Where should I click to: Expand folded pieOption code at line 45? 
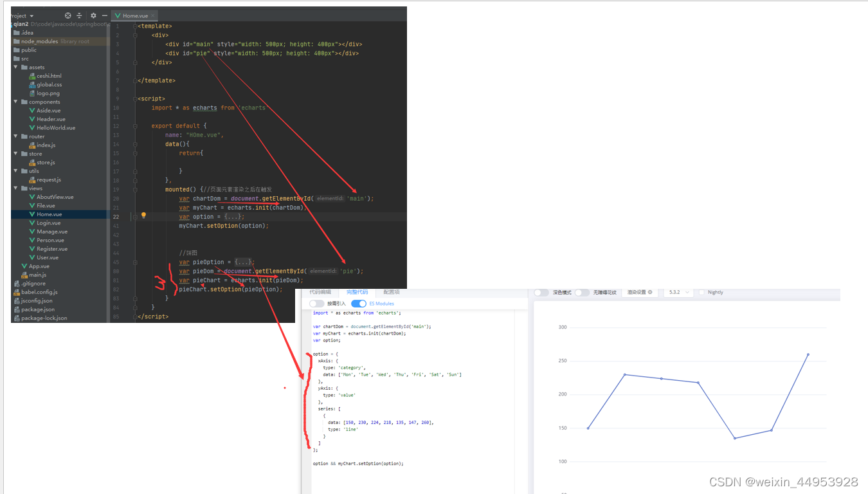135,262
